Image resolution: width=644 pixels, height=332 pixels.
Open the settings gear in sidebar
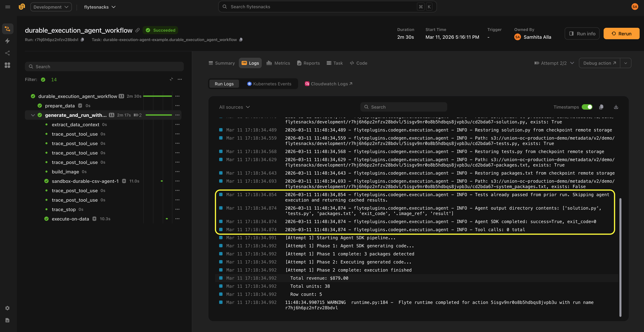point(8,308)
